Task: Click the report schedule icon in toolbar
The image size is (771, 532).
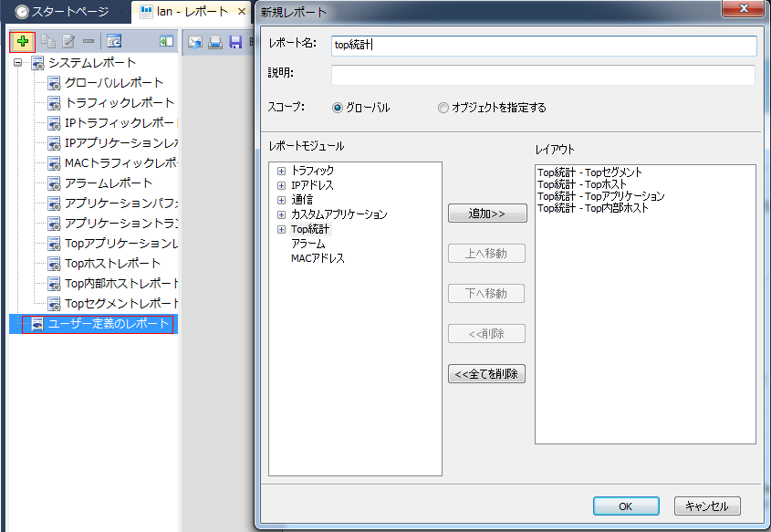Action: (114, 41)
